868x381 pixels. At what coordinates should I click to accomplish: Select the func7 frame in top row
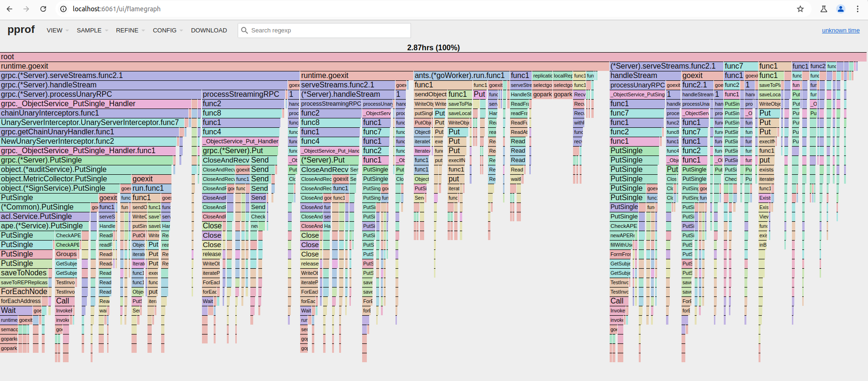pyautogui.click(x=741, y=66)
